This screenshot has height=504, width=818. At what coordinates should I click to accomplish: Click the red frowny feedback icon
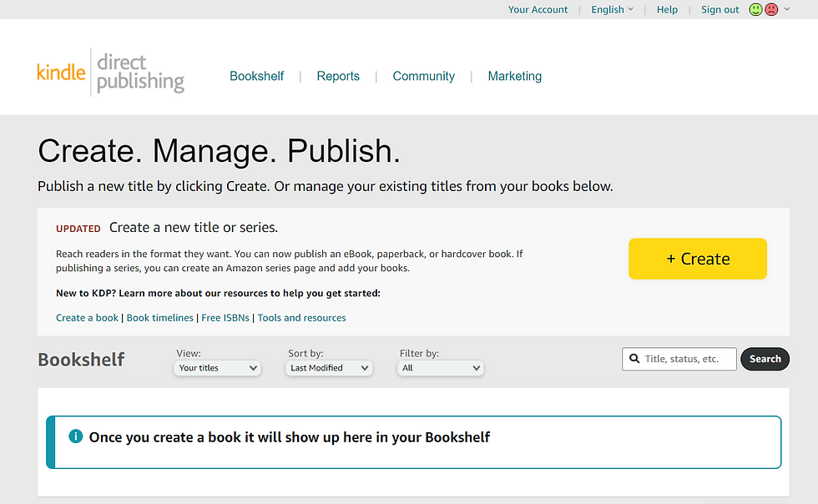coord(771,9)
